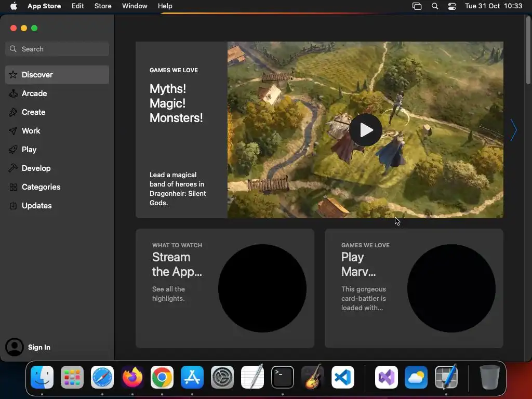The width and height of the screenshot is (532, 399).
Task: Open the Store menu
Action: pyautogui.click(x=103, y=6)
